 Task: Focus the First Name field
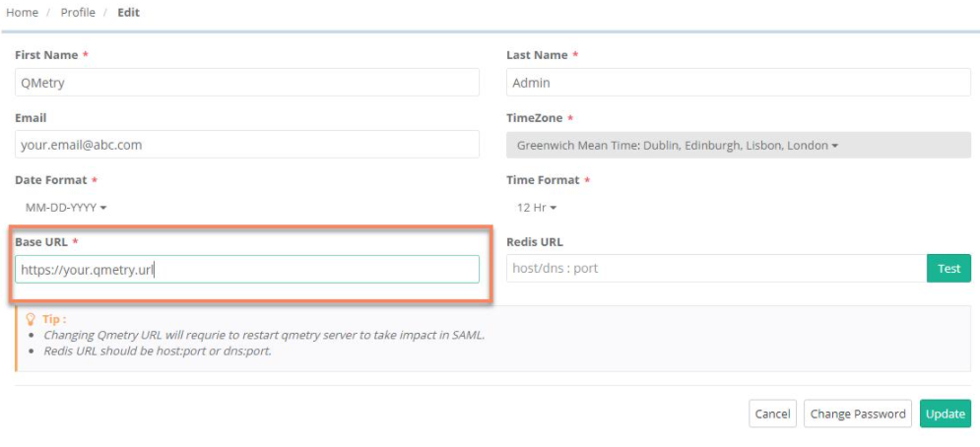click(247, 83)
